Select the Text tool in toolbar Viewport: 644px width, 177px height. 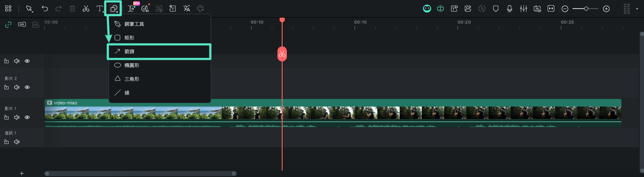[x=100, y=9]
